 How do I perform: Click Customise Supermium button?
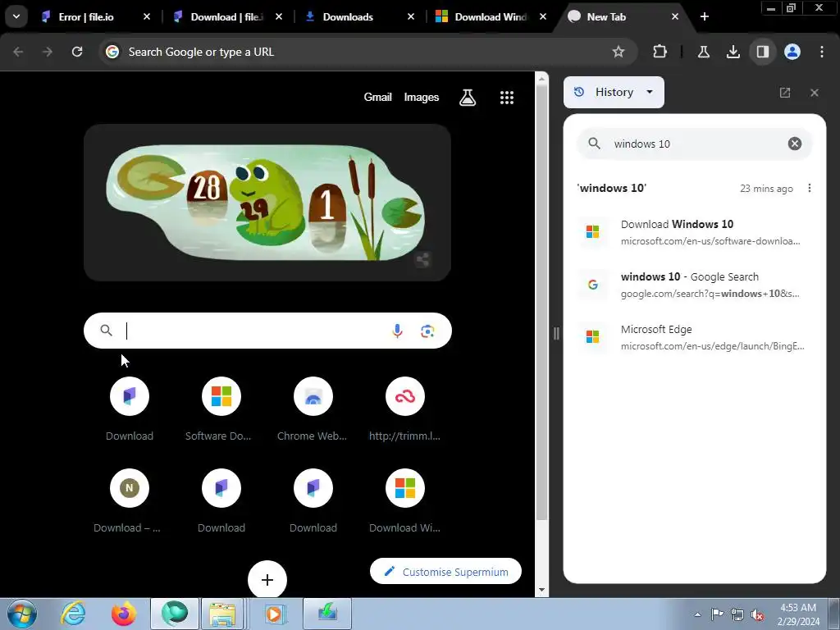pyautogui.click(x=445, y=572)
